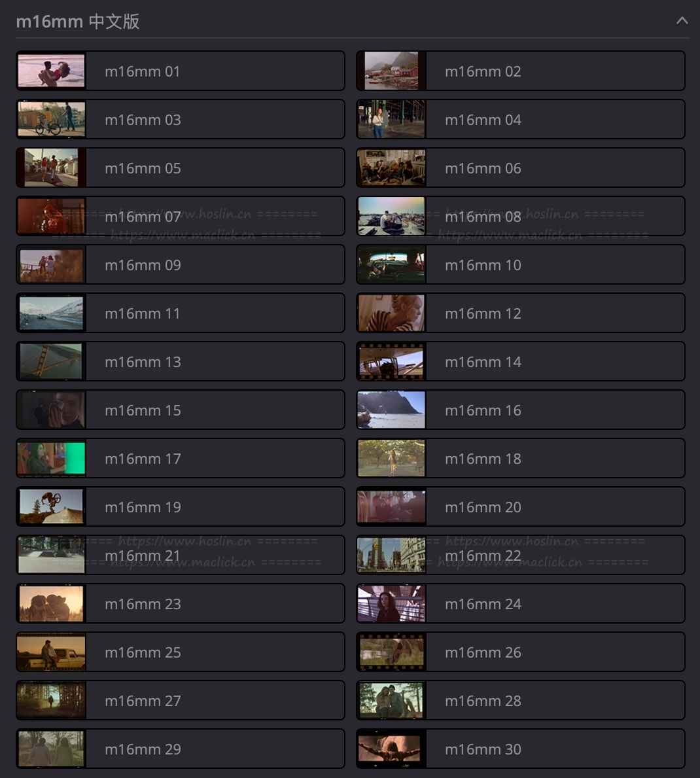
Task: Select the m16mm 14 film-strip thumbnail
Action: click(391, 361)
